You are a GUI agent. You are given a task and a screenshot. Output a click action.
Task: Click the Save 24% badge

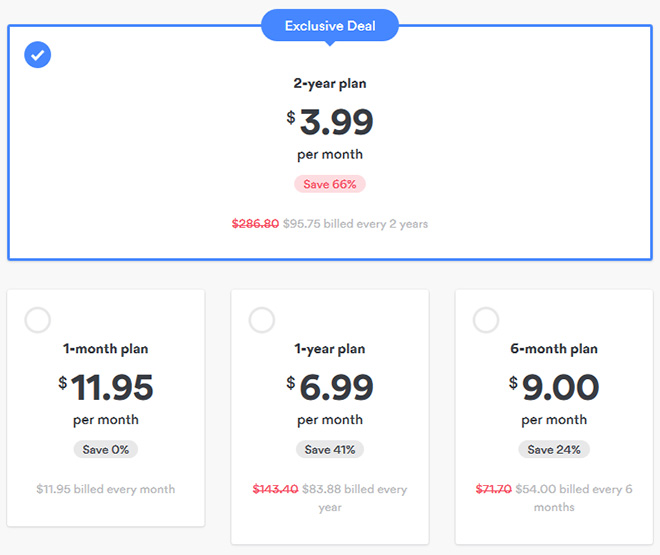(x=554, y=449)
